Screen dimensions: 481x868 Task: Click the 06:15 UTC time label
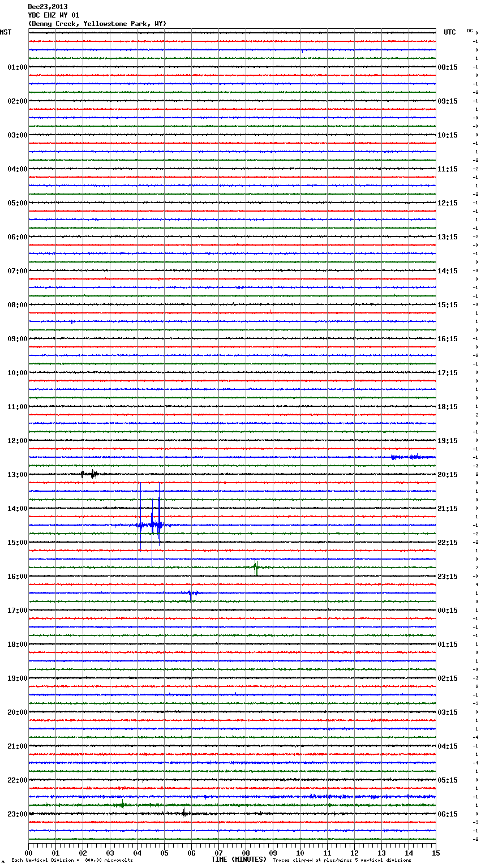click(x=448, y=814)
